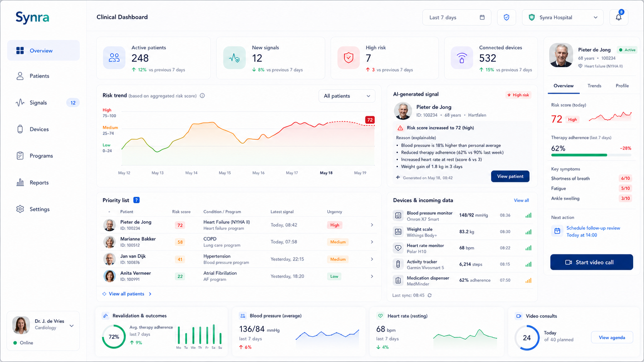The width and height of the screenshot is (644, 362).
Task: Click the High risk shield icon
Action: [349, 58]
